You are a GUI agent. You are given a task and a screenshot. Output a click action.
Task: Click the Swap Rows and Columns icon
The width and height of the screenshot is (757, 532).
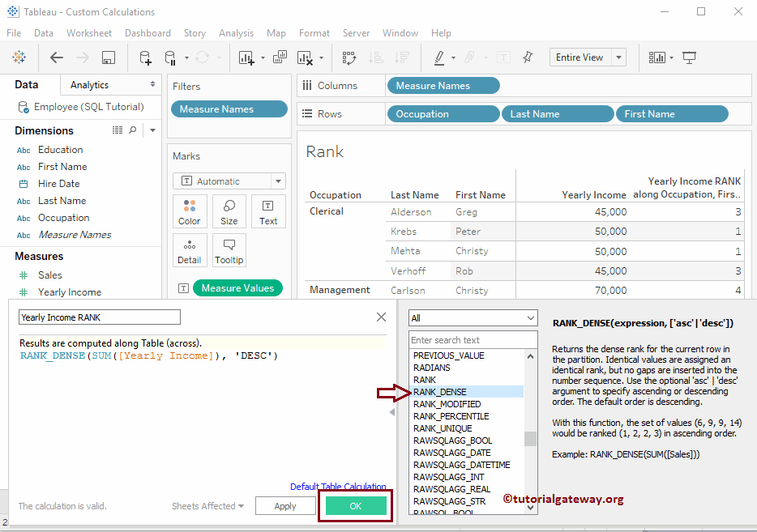click(x=349, y=57)
